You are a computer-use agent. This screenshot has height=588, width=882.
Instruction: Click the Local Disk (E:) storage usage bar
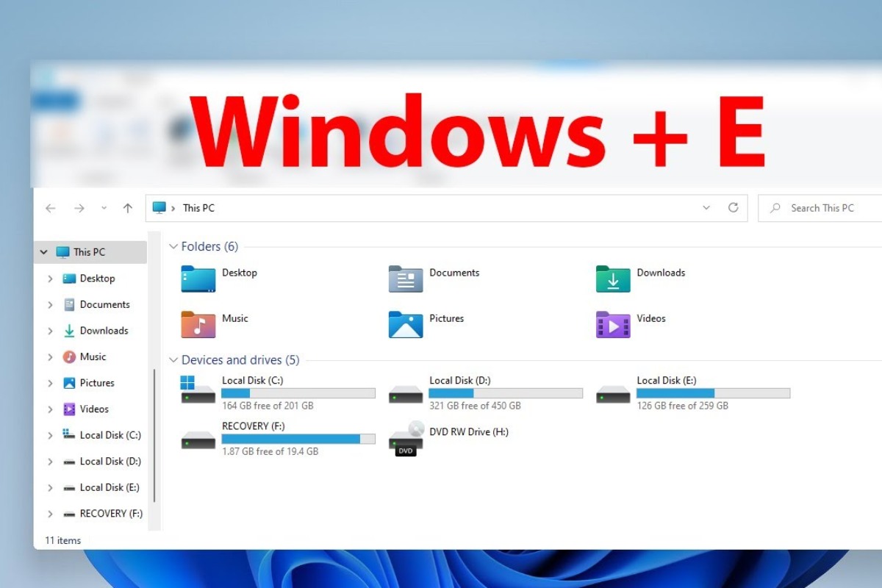(x=713, y=393)
